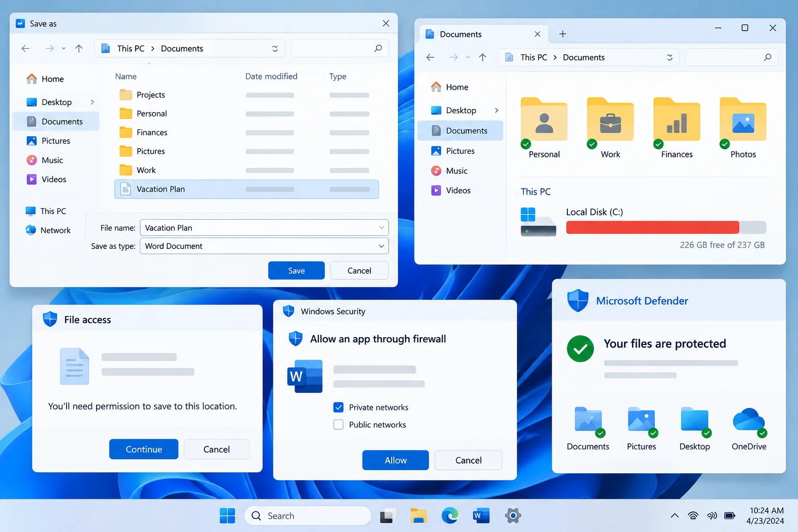
Task: Open the Save as type dropdown
Action: (x=381, y=246)
